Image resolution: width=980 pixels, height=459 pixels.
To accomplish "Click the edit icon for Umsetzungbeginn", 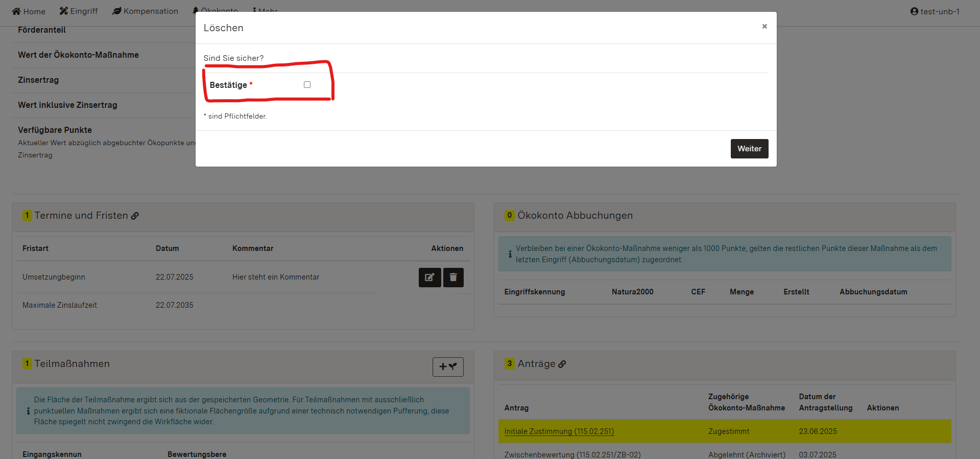I will click(x=429, y=278).
